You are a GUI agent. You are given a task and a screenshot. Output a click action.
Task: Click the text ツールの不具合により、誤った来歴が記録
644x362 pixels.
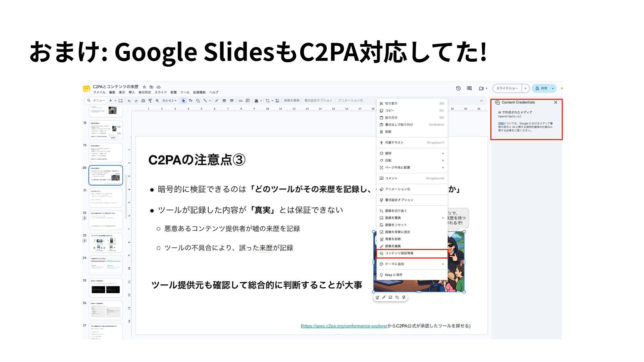[x=229, y=248]
